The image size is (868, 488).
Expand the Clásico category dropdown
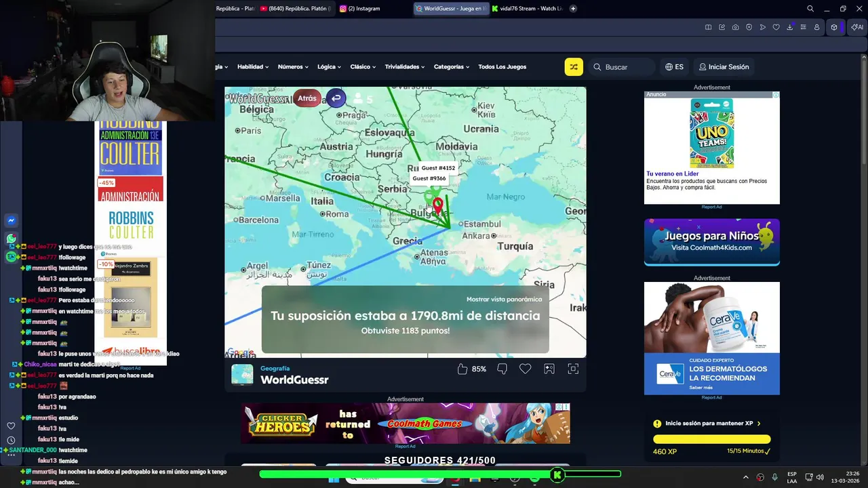click(363, 67)
